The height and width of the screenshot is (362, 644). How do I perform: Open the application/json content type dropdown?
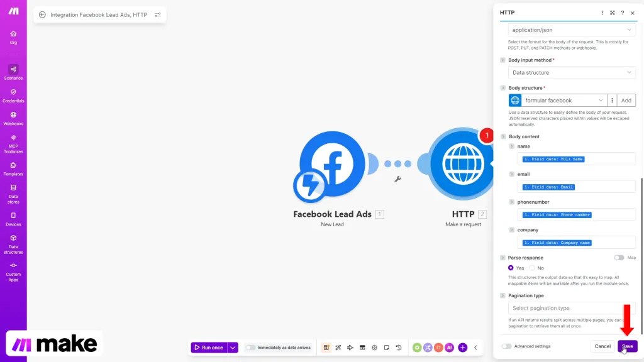click(x=572, y=30)
